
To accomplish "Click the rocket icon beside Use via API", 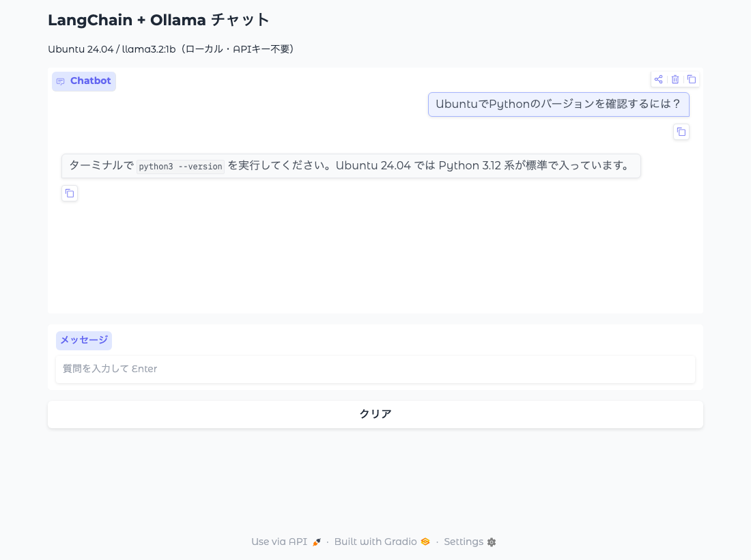I will 317,542.
